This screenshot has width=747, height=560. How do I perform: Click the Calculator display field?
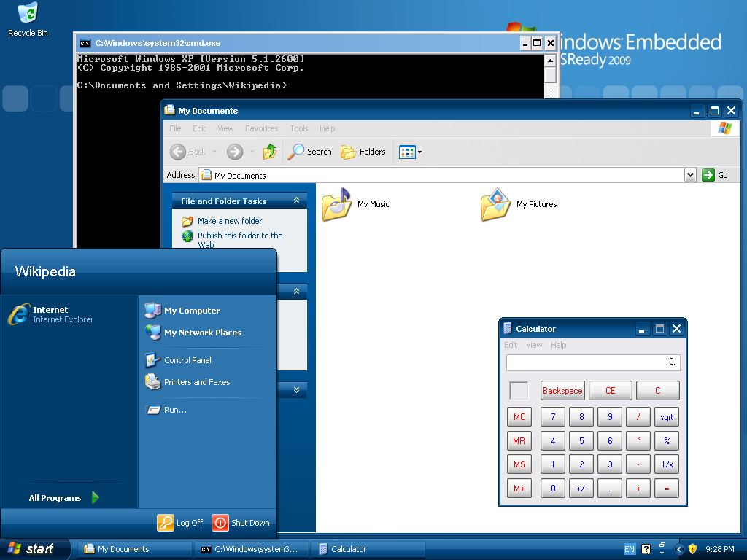[593, 362]
